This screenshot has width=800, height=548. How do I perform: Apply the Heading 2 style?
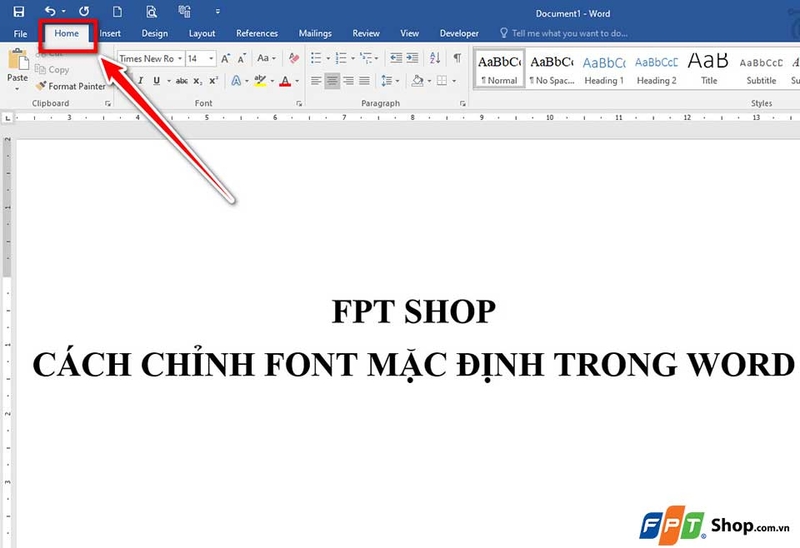(x=657, y=69)
